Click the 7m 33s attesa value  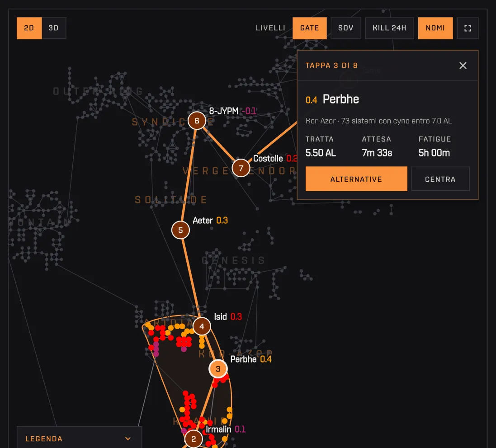click(x=377, y=153)
